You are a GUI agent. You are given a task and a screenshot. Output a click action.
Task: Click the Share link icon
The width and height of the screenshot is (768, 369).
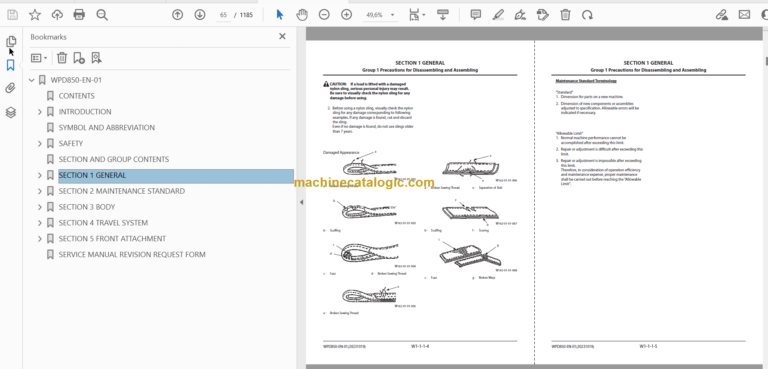721,15
